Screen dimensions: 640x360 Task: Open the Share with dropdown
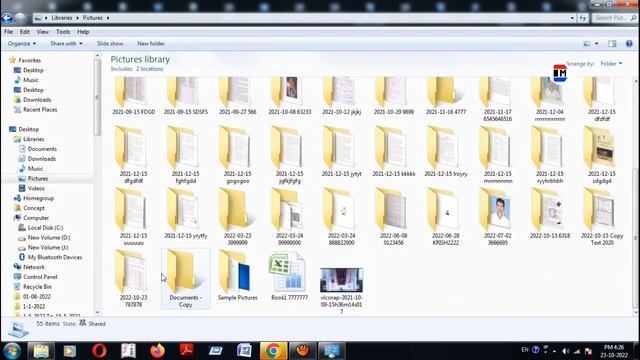(x=66, y=43)
